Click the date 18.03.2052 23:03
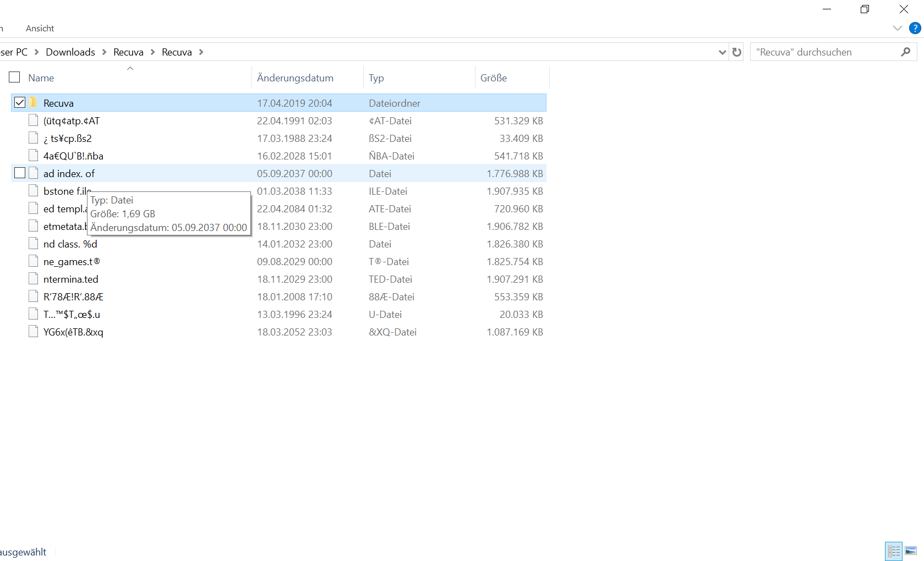 pos(294,332)
